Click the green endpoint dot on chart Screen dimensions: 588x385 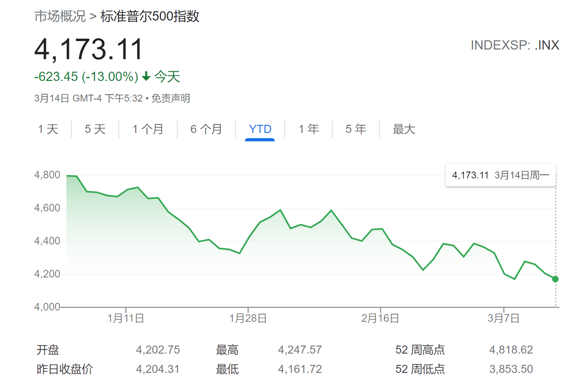555,279
